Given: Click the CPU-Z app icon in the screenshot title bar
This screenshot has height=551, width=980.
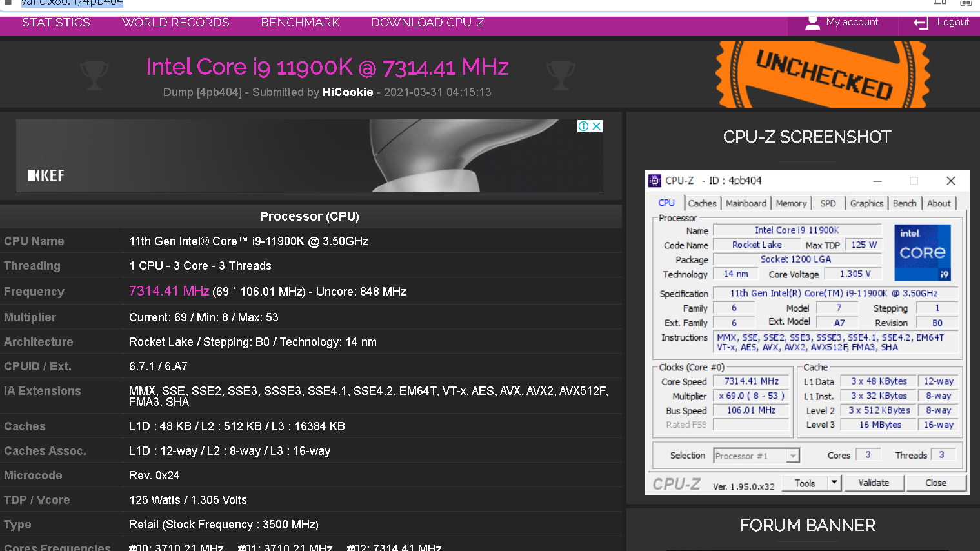Looking at the screenshot, I should click(655, 181).
